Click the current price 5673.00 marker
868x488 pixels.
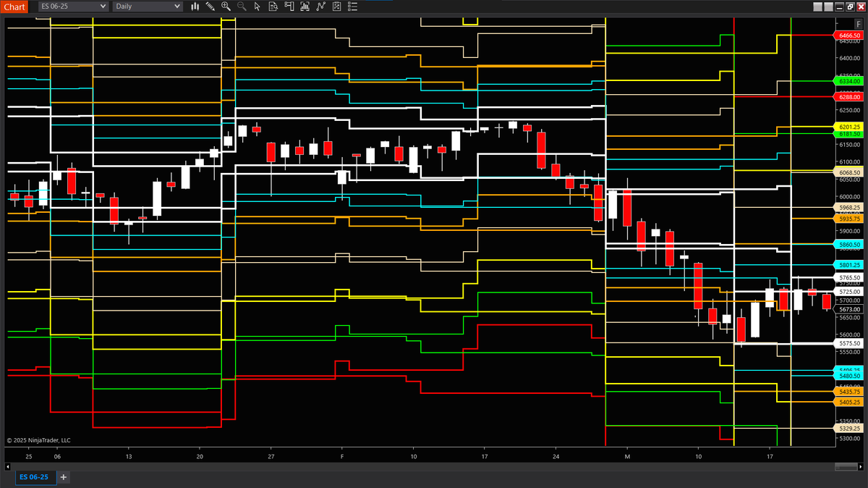tap(848, 309)
